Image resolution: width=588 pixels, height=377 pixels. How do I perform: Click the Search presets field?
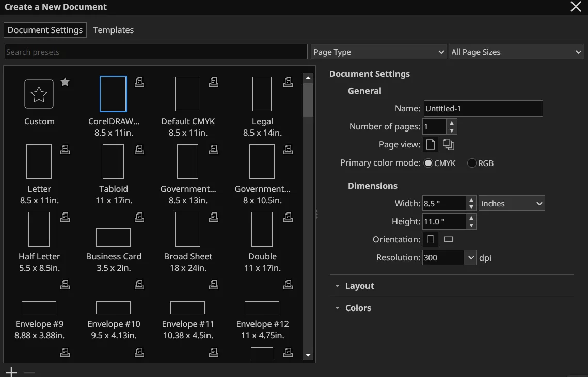[x=156, y=52]
